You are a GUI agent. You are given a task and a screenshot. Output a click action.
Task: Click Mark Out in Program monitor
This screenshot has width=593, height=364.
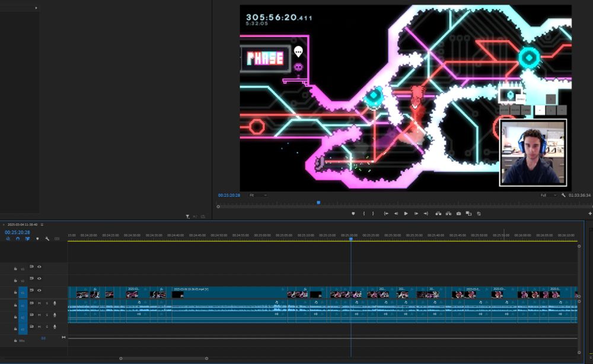pos(373,213)
